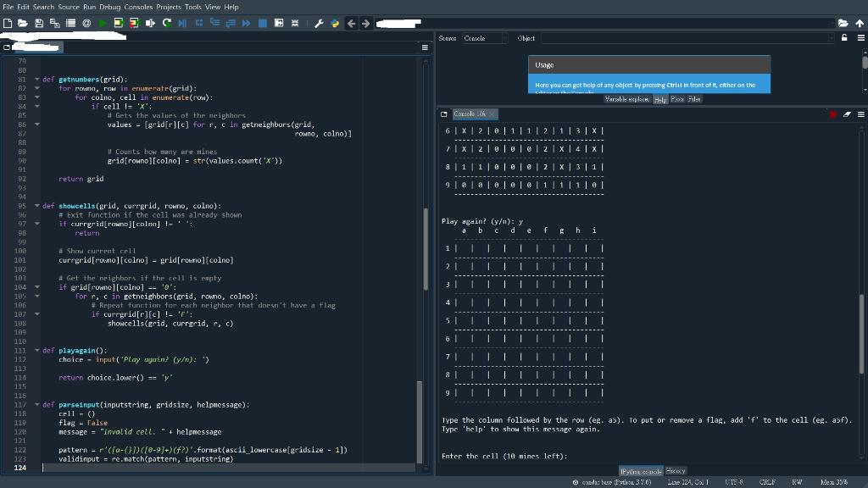Open the Help pane options menu
This screenshot has height=488, width=868.
(x=860, y=37)
